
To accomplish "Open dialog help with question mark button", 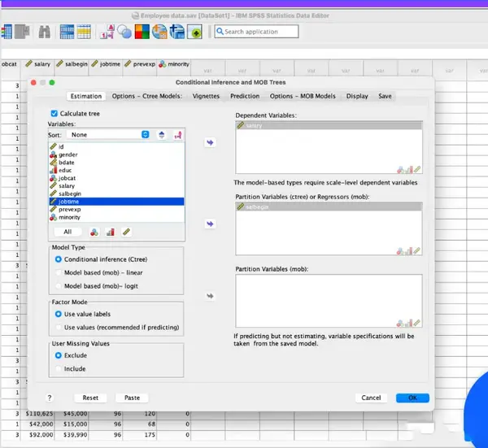I will (x=50, y=398).
